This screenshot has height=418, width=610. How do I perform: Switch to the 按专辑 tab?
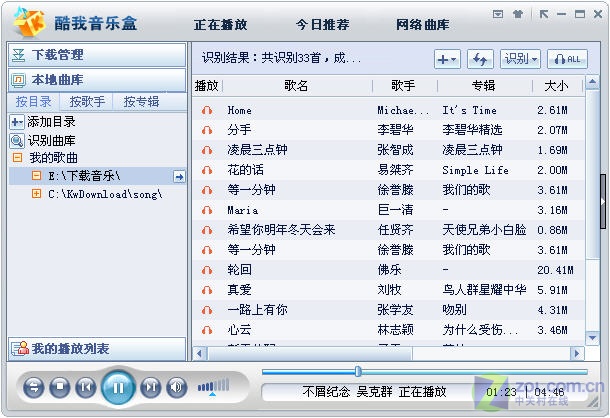[141, 102]
